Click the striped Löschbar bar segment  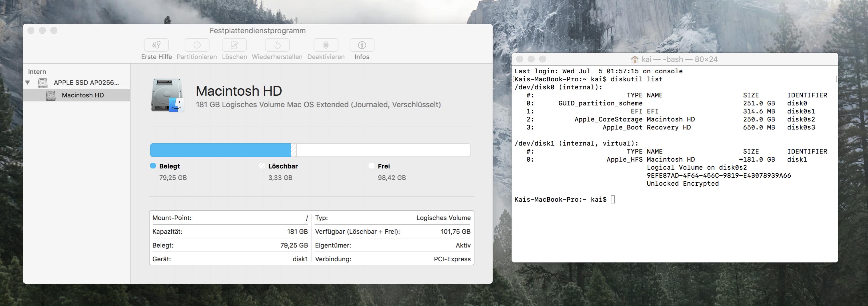pos(294,150)
